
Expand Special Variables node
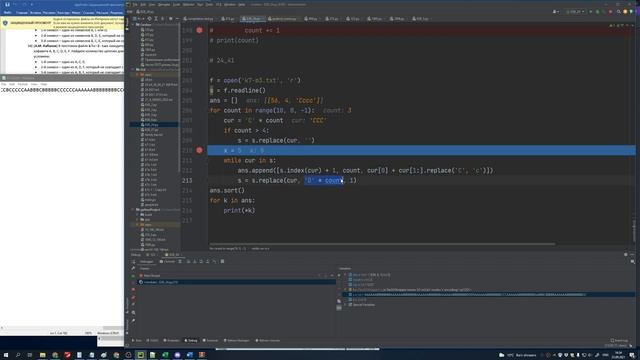point(345,304)
